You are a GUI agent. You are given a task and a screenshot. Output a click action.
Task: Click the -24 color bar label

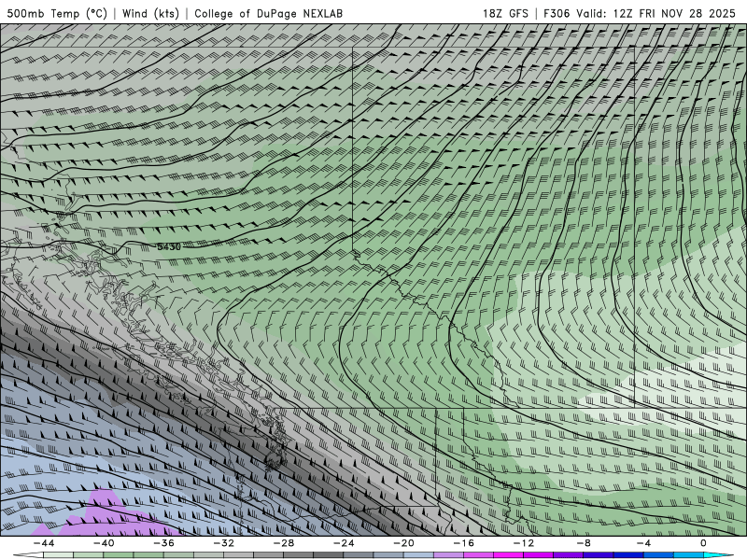[x=344, y=543]
